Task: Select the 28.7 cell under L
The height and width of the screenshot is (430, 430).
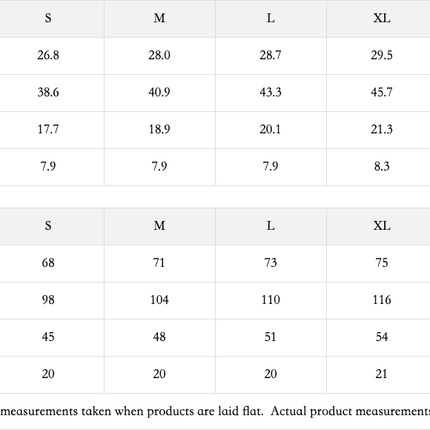Action: tap(271, 56)
